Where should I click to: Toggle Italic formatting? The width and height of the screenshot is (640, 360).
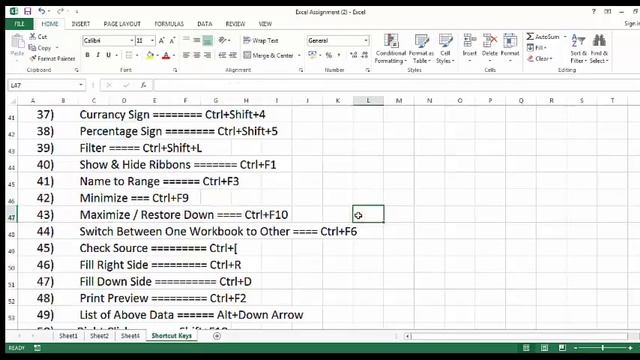tap(98, 55)
